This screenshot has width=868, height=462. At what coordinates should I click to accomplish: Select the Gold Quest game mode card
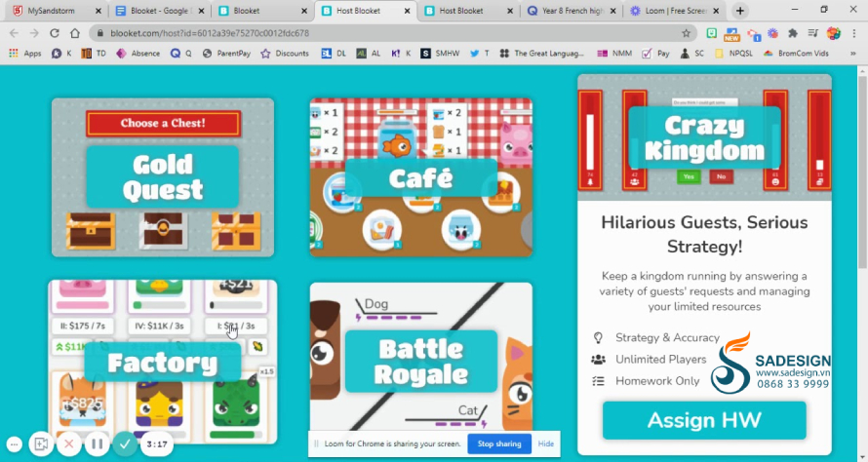tap(163, 177)
